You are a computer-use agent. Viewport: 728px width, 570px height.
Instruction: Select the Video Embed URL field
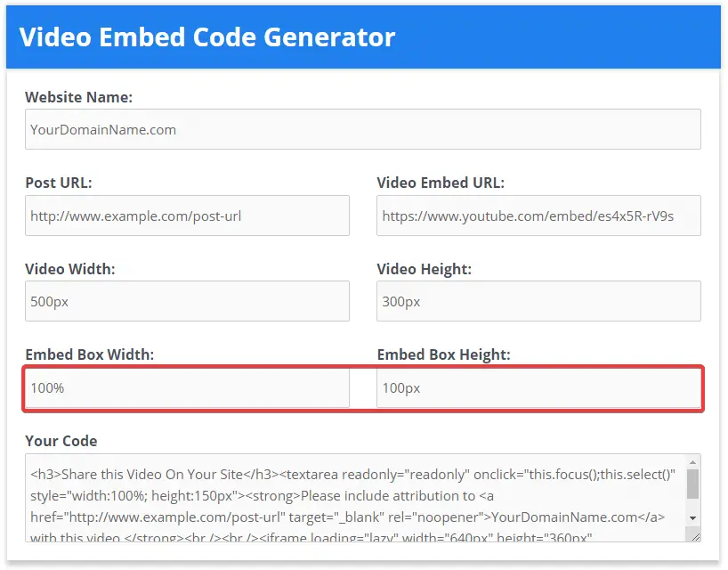point(538,216)
